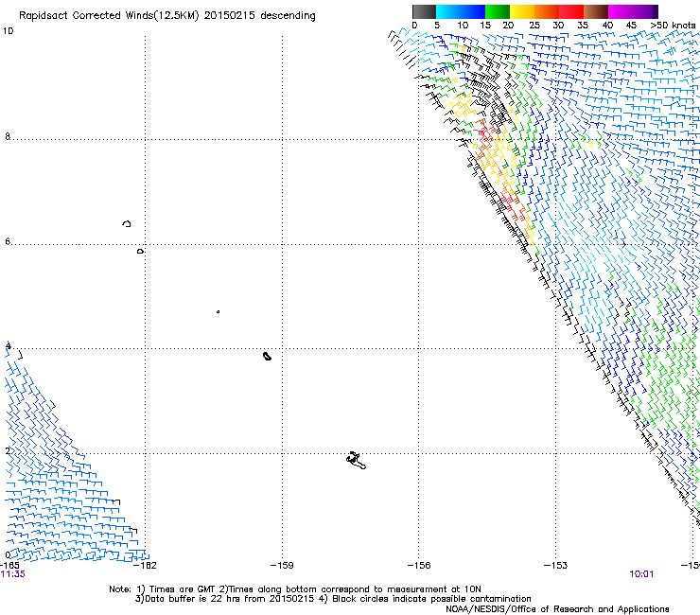The height and width of the screenshot is (615, 700).
Task: Click the green 15-20 knots legend swatch
Action: coord(498,11)
